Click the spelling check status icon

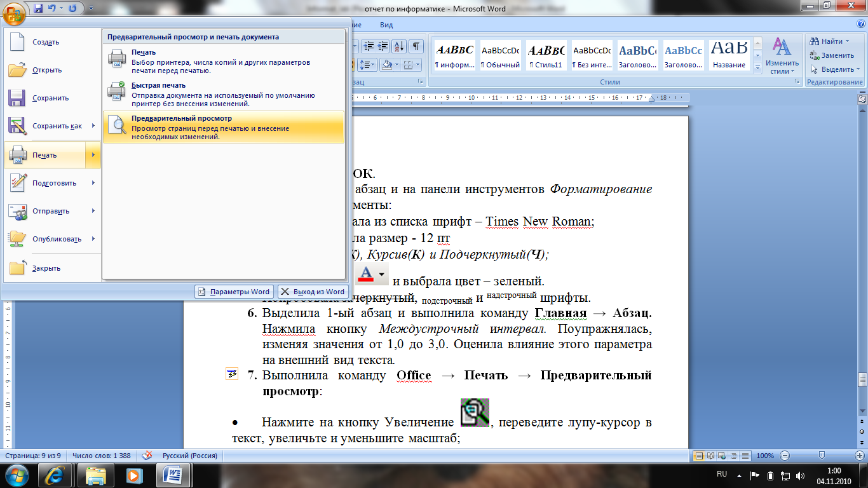coord(147,456)
